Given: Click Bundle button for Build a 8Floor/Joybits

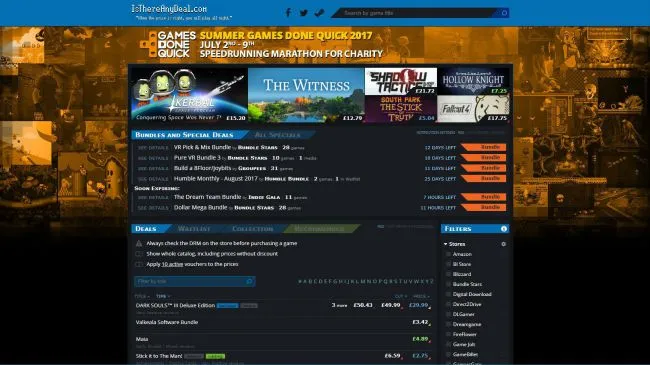Looking at the screenshot, I should coord(484,168).
